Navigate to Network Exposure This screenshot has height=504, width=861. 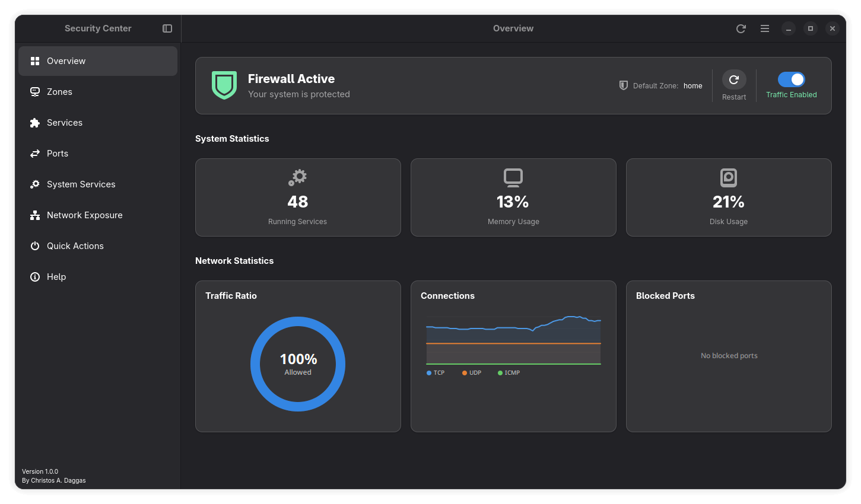click(x=84, y=215)
